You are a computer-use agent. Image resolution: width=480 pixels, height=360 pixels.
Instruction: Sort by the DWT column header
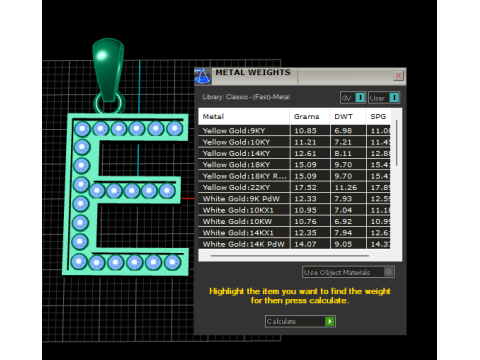pyautogui.click(x=348, y=117)
